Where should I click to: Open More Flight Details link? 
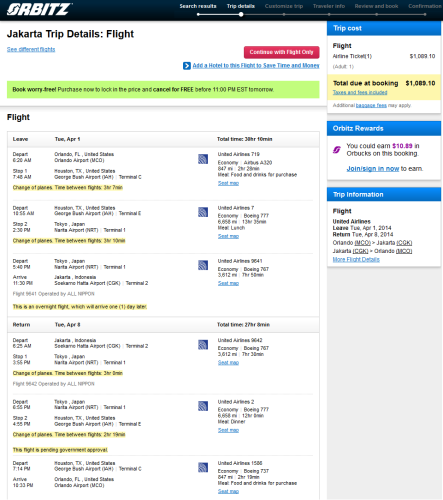coord(356,259)
